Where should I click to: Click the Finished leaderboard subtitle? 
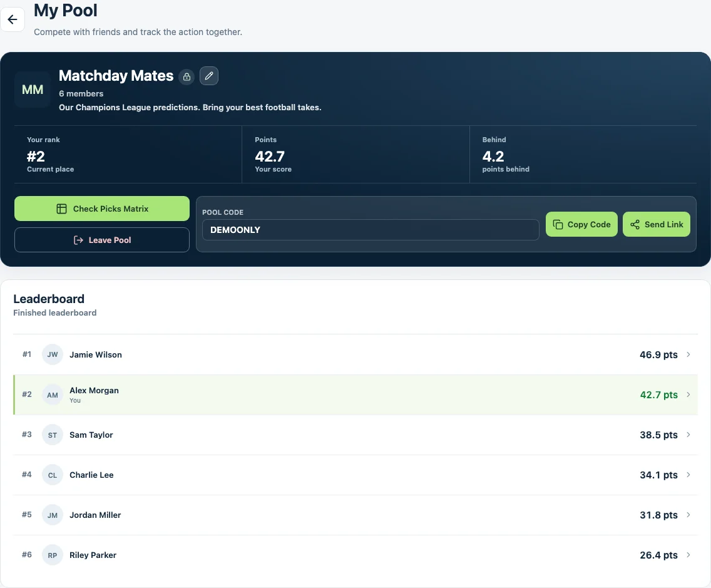(55, 312)
